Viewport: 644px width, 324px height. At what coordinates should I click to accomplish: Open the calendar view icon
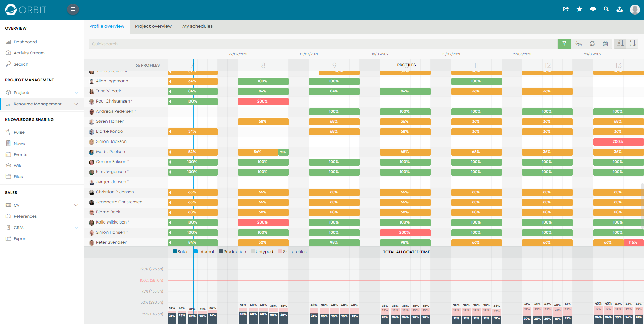coord(605,44)
